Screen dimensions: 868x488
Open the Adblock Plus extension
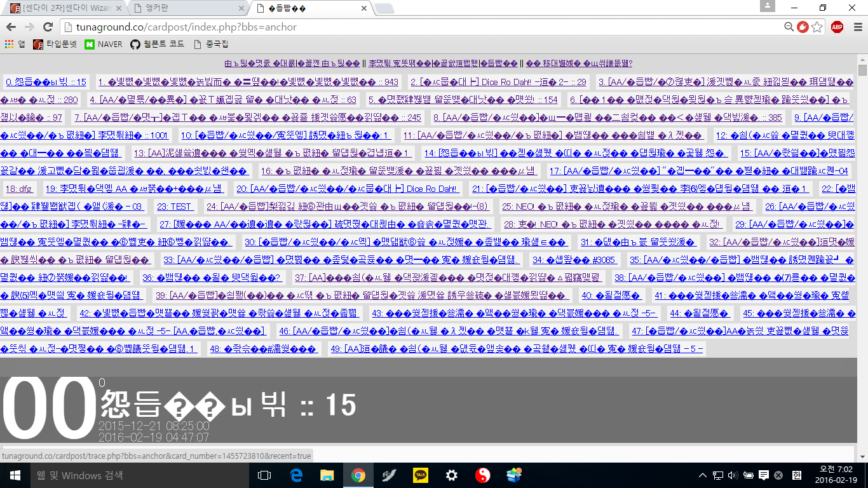coord(837,27)
